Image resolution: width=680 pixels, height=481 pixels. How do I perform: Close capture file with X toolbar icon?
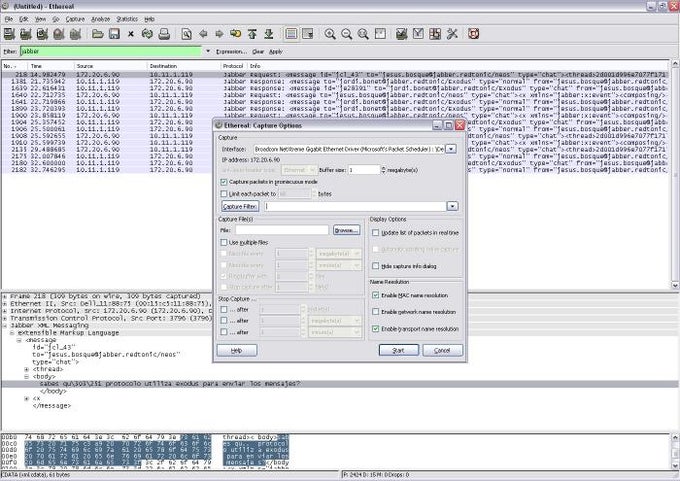pos(131,34)
